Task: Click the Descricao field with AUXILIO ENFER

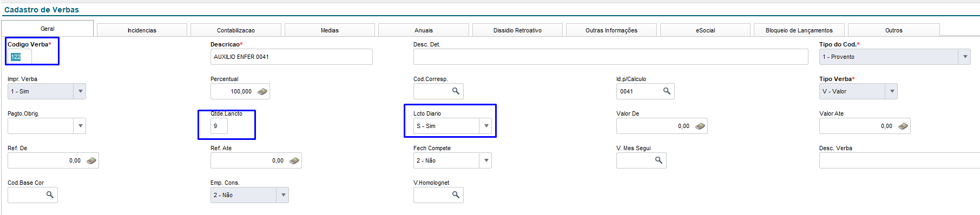Action: [291, 57]
